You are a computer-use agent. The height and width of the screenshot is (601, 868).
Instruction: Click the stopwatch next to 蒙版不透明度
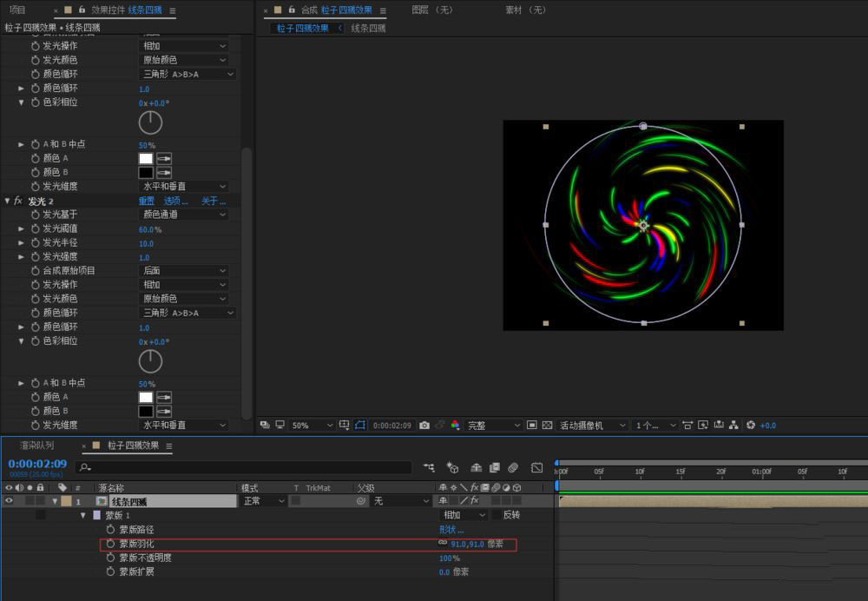[x=110, y=558]
